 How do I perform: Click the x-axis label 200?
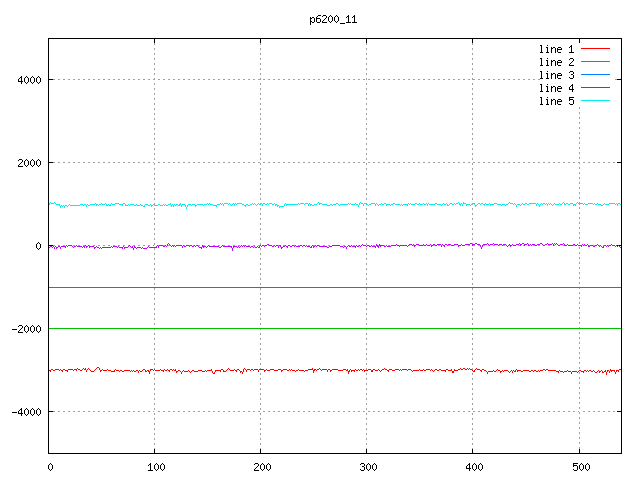point(262,467)
